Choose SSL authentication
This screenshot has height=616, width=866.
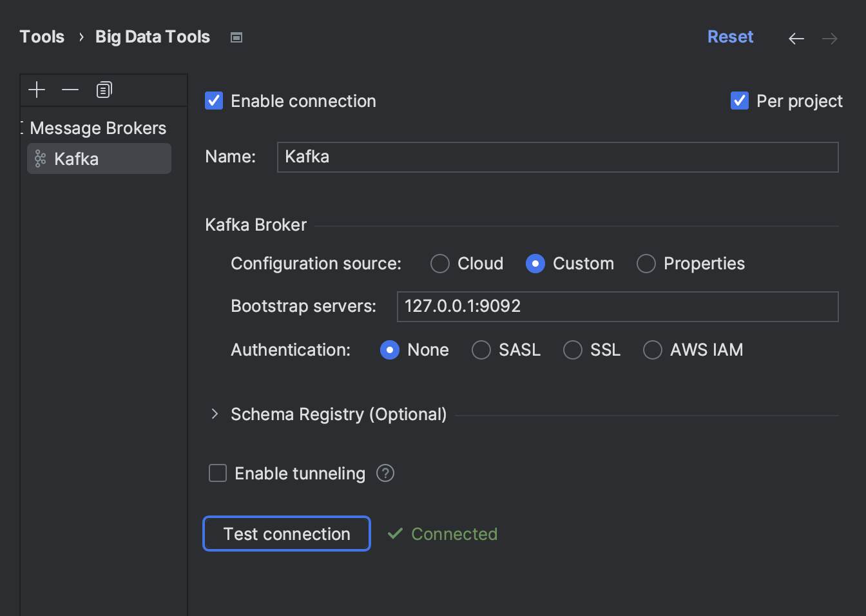573,350
